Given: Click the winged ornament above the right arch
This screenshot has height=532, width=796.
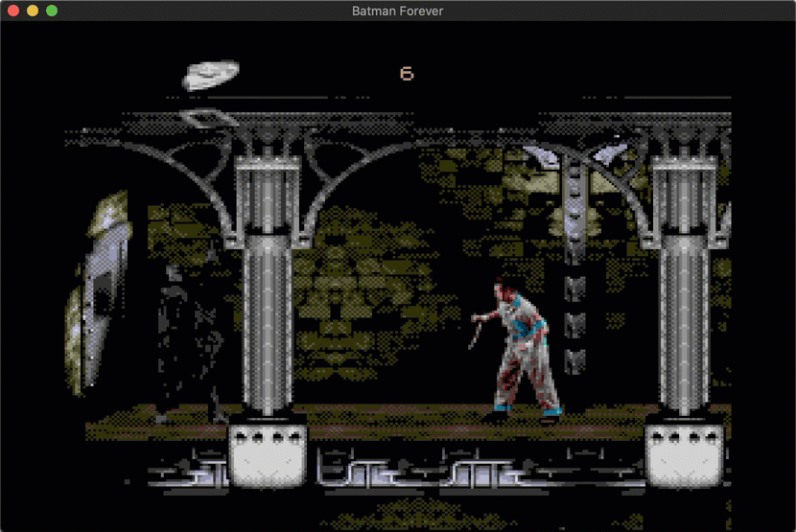Looking at the screenshot, I should click(x=574, y=153).
